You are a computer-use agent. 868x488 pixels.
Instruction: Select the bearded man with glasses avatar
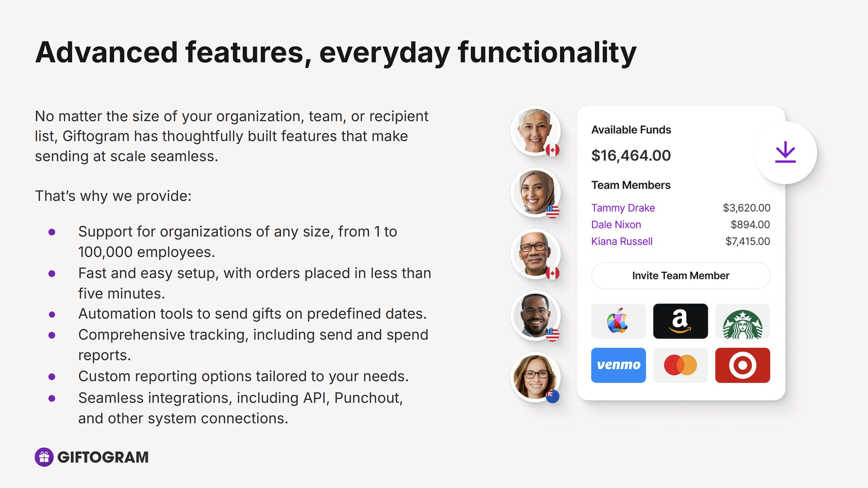click(x=535, y=316)
